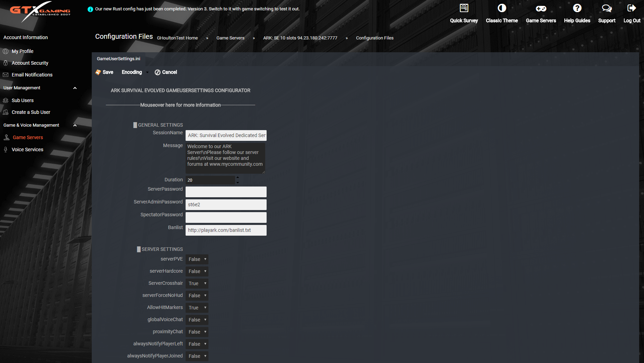Click the My Profile sidebar icon

coord(6,51)
